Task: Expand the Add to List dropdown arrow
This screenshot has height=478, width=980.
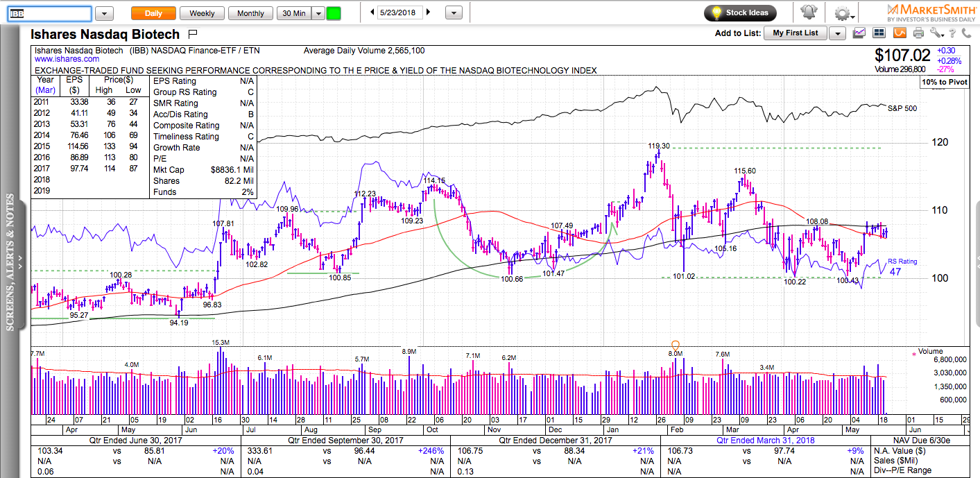Action: 837,33
